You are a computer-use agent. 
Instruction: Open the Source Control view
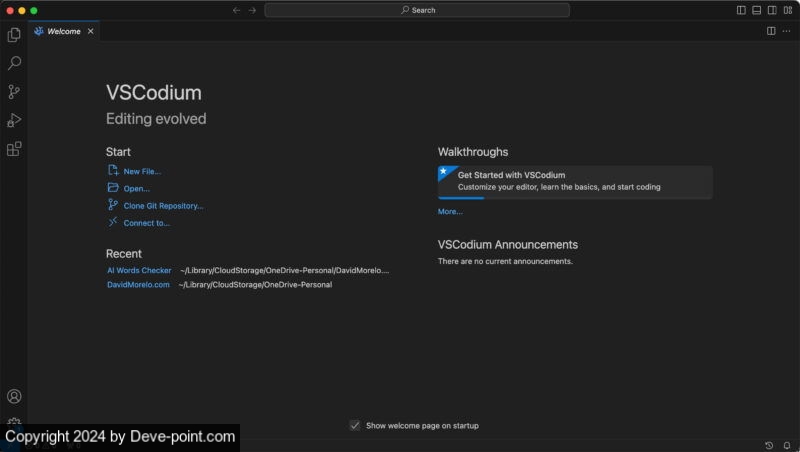point(14,92)
